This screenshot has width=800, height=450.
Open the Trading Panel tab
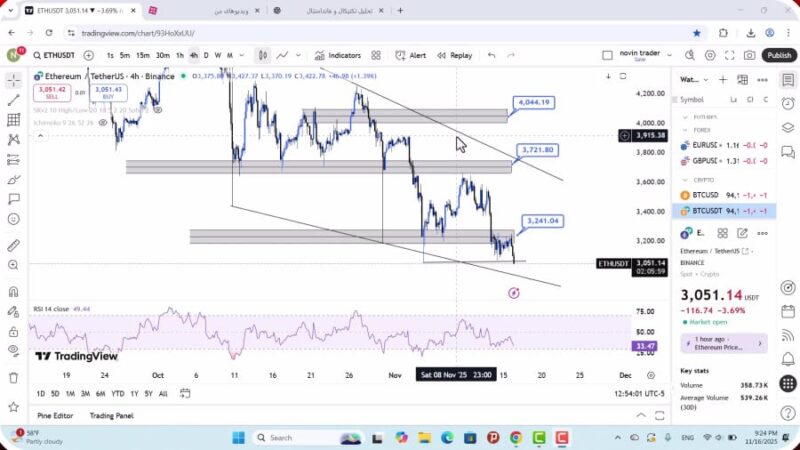coord(111,416)
